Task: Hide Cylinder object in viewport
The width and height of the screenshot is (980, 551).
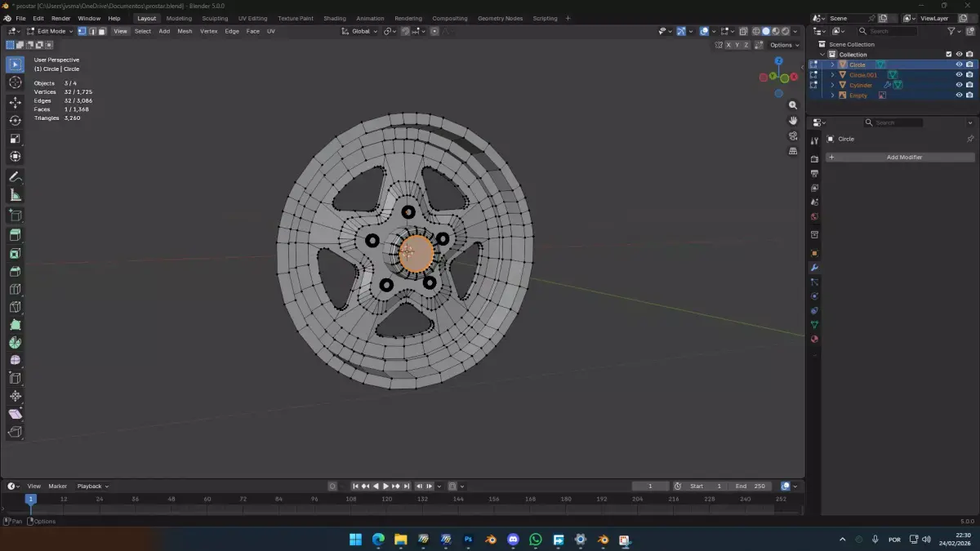Action: pyautogui.click(x=959, y=85)
